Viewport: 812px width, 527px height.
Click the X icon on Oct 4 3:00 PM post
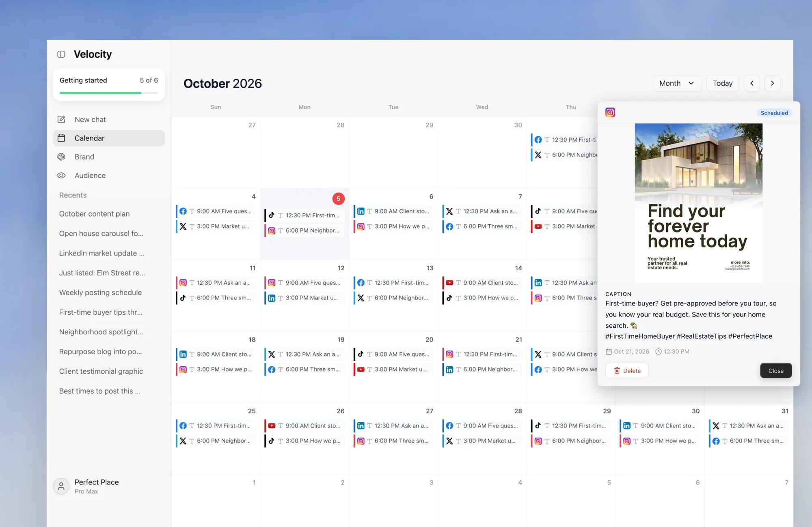pos(183,226)
